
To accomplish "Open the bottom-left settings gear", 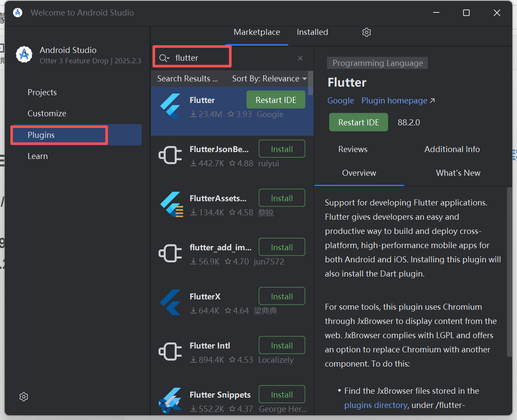I will [x=24, y=397].
